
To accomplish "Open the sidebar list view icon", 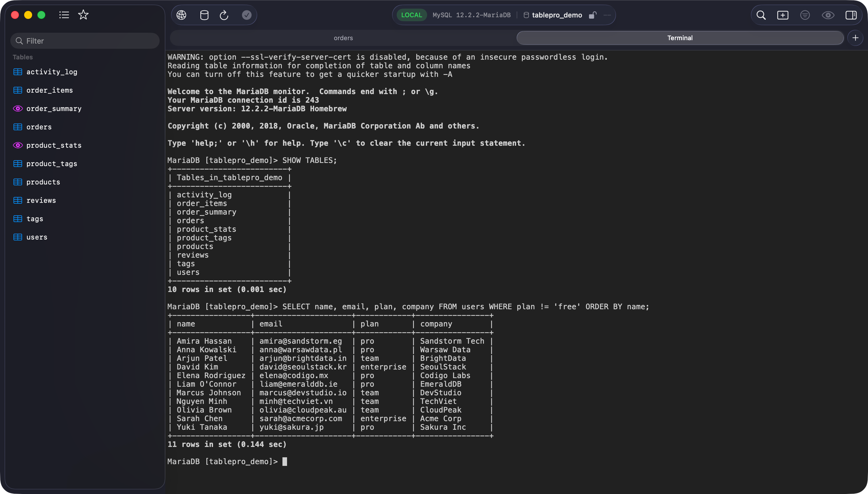I will coord(64,15).
